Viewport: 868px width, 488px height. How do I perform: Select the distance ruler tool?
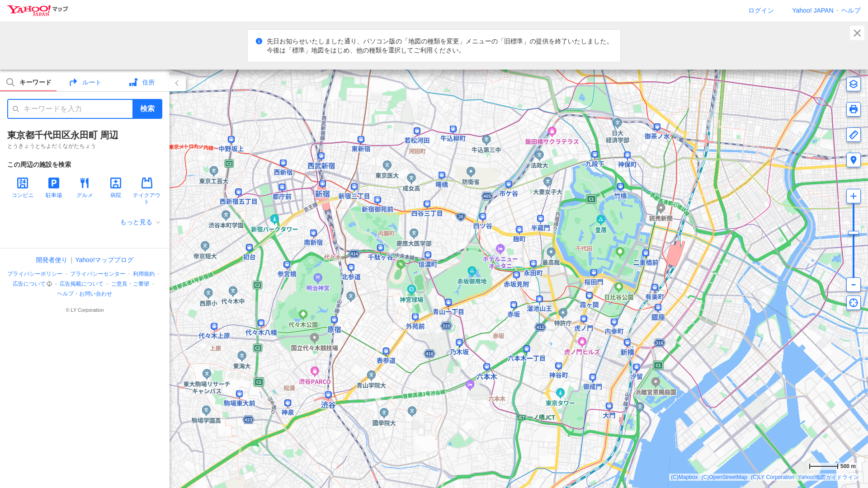853,135
